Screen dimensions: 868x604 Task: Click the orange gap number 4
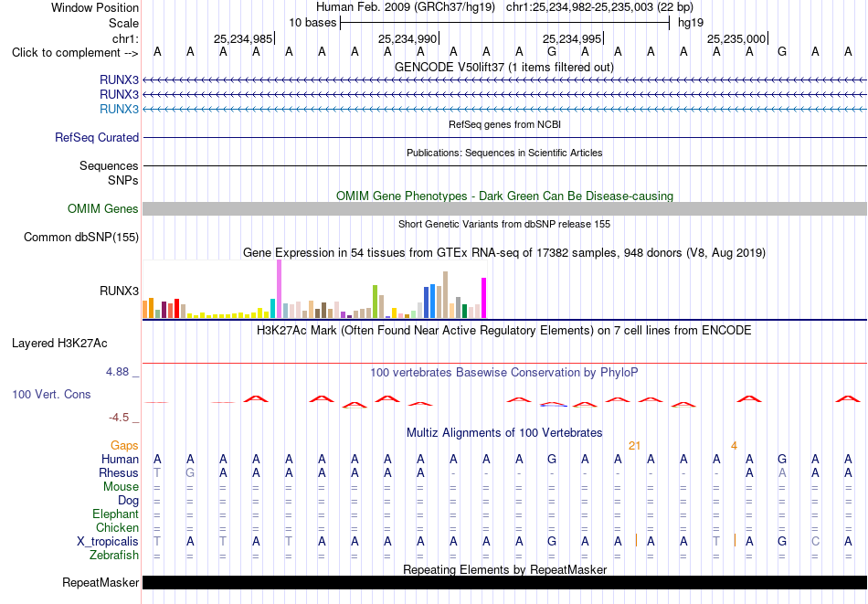(x=734, y=446)
